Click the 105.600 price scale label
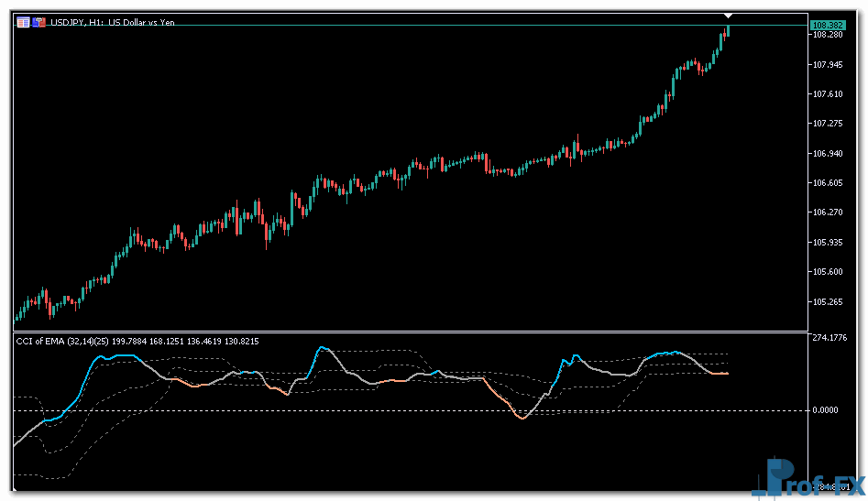868x501 pixels. tap(828, 272)
